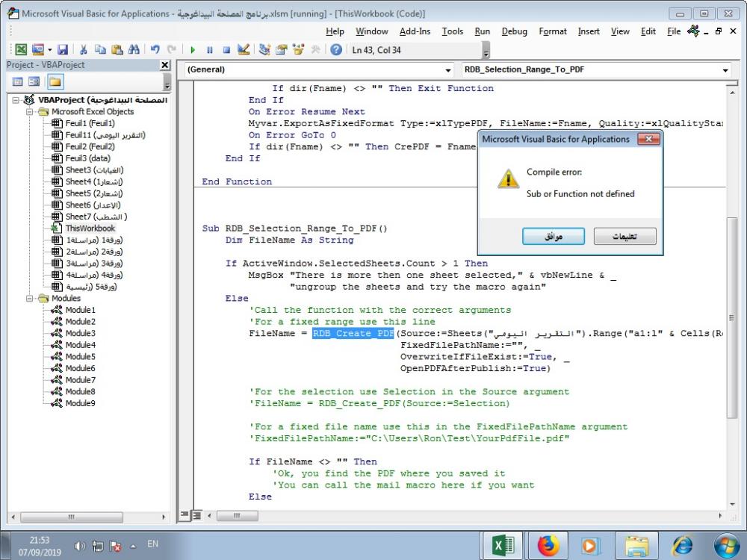Click the Reset stop icon
Screen dimensions: 747x560
(226, 49)
